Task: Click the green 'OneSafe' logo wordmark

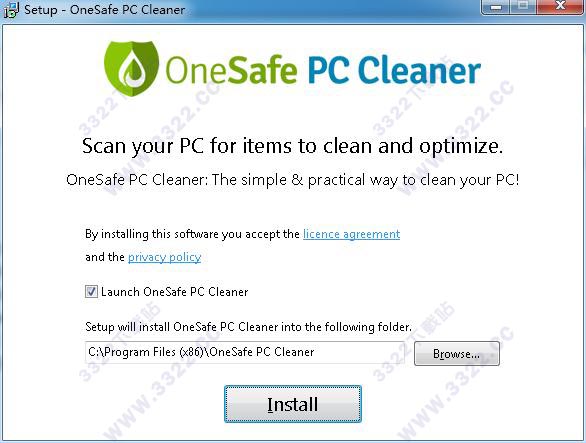Action: click(x=231, y=70)
